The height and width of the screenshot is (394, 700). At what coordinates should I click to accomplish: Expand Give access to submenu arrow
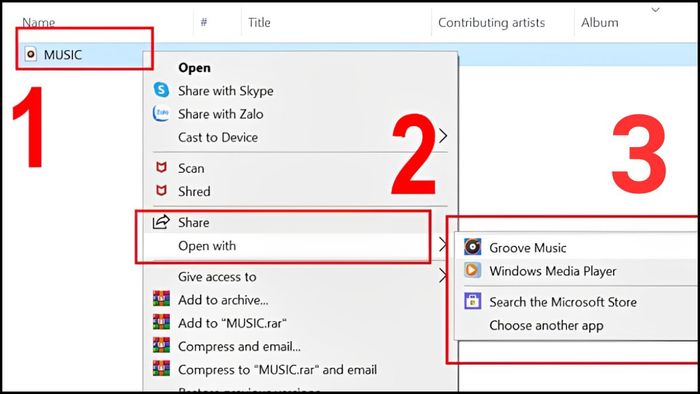click(x=442, y=276)
